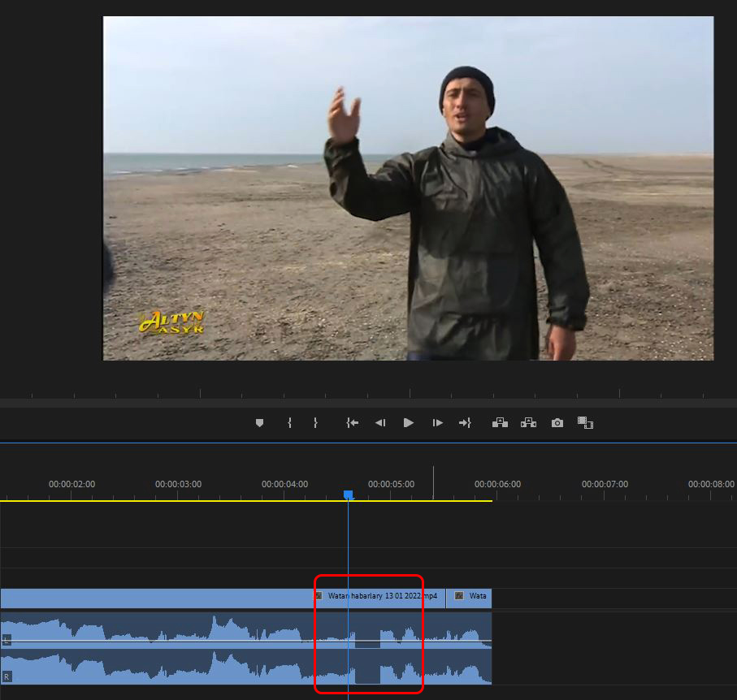Step back one frame
Viewport: 737px width, 700px height.
click(379, 423)
